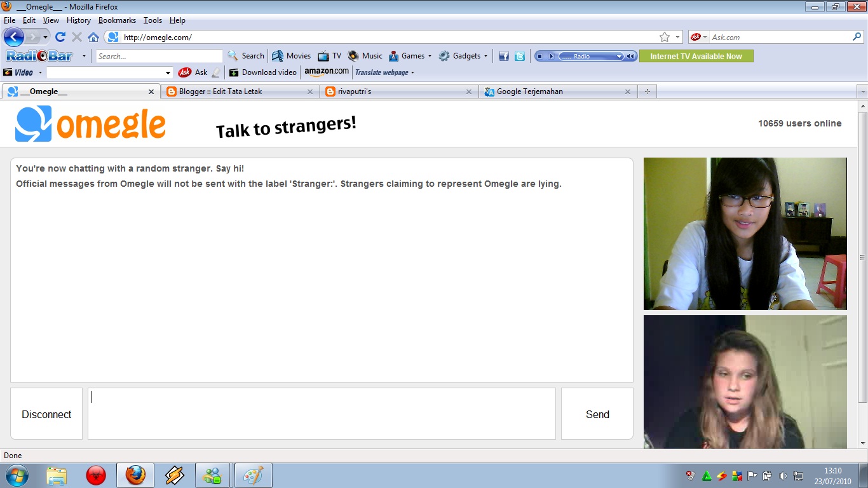Click the stop loading X icon
This screenshot has height=488, width=868.
77,37
